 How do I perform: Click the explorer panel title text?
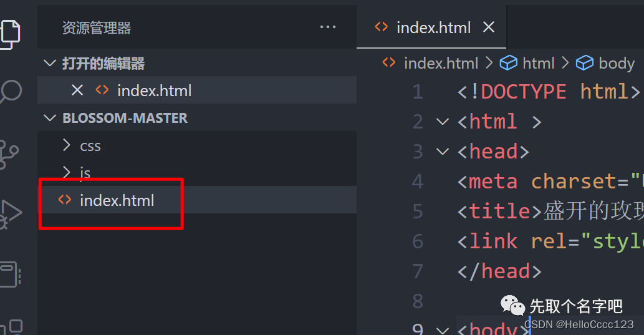click(97, 28)
